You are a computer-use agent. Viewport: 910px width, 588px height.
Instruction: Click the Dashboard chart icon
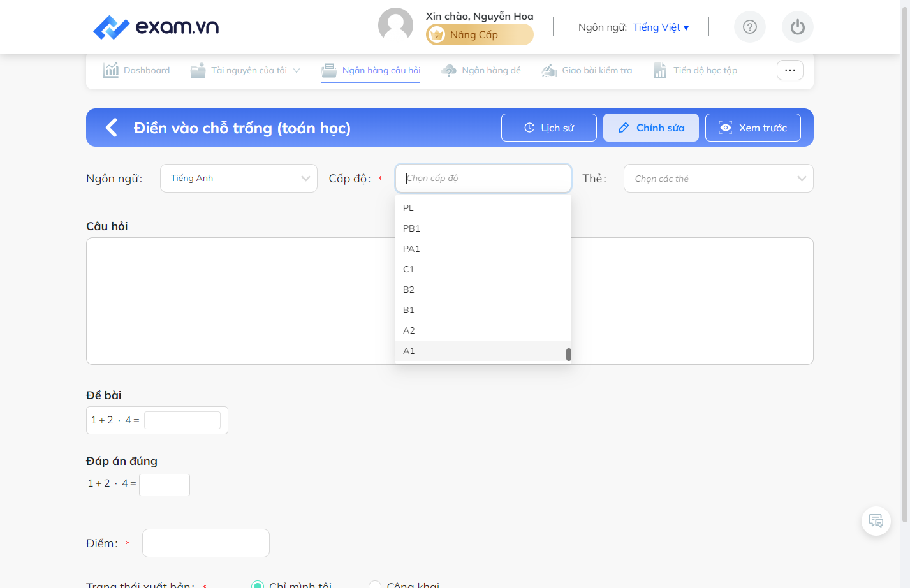coord(110,70)
